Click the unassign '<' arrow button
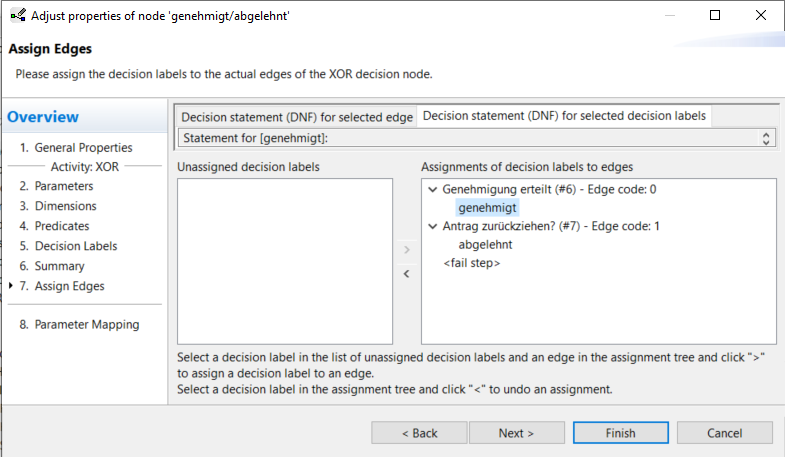 [x=407, y=274]
